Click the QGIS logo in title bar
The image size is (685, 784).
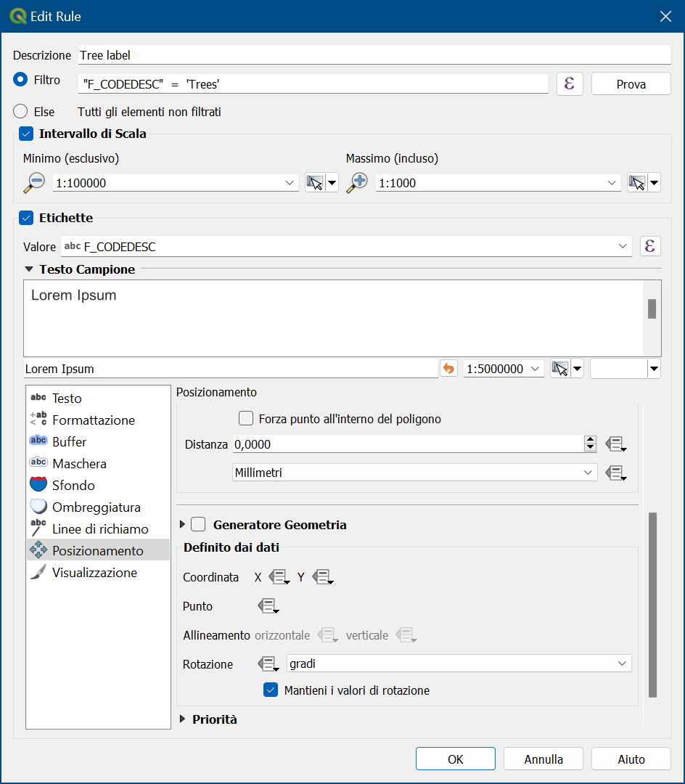click(17, 16)
